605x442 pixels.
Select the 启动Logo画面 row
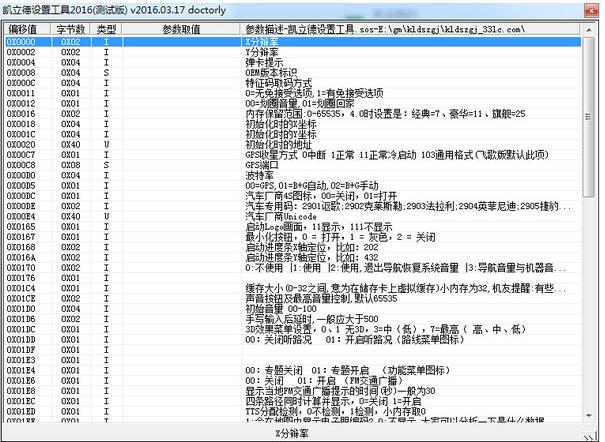pos(292,227)
